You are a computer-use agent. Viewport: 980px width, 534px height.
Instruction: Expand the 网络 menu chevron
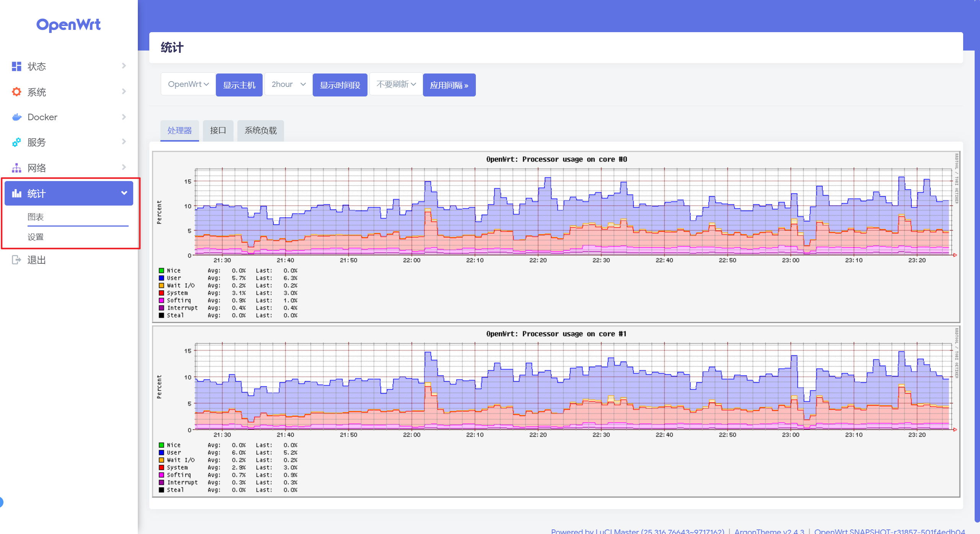pos(124,167)
